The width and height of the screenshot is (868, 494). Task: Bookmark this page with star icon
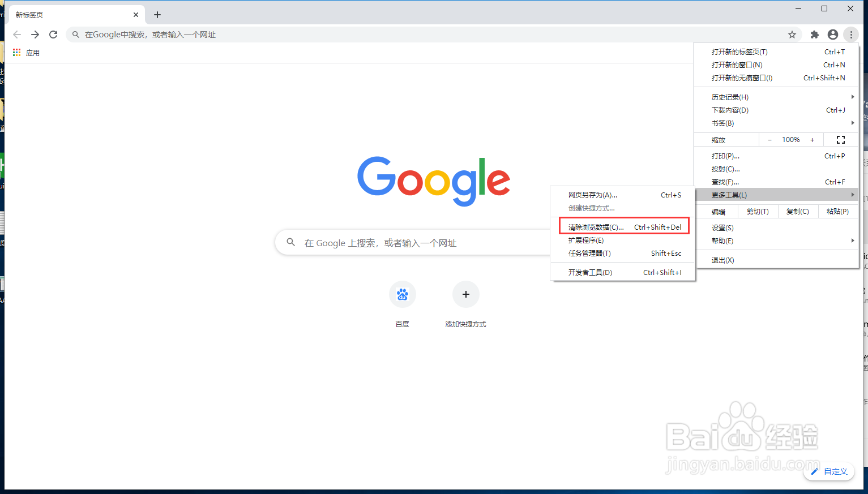pyautogui.click(x=792, y=35)
